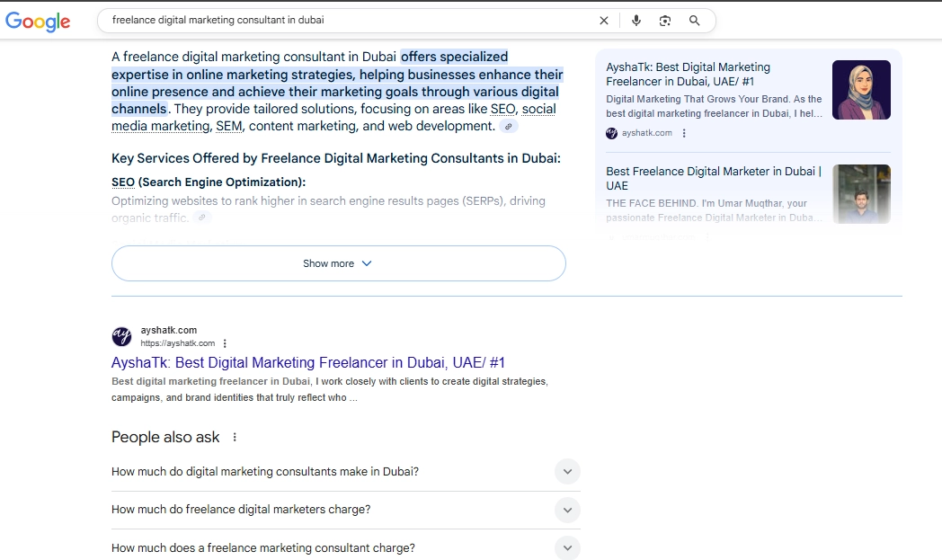Expand 'How much do digital marketing consultants make in Dubai?'
Image resolution: width=942 pixels, height=560 pixels.
click(x=345, y=472)
